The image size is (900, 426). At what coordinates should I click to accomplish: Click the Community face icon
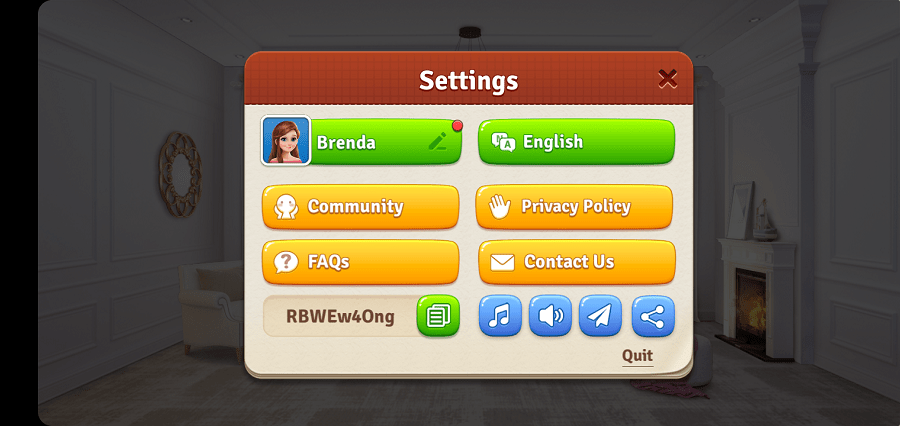285,207
